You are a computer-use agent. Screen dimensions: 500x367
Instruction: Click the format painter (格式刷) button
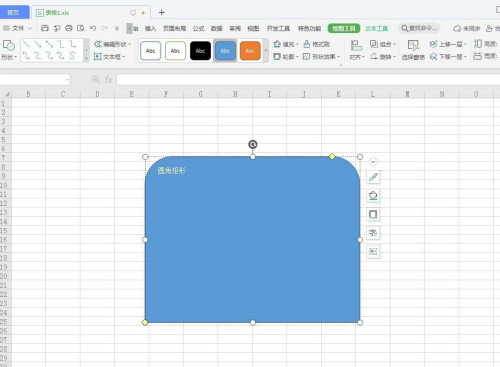[317, 44]
